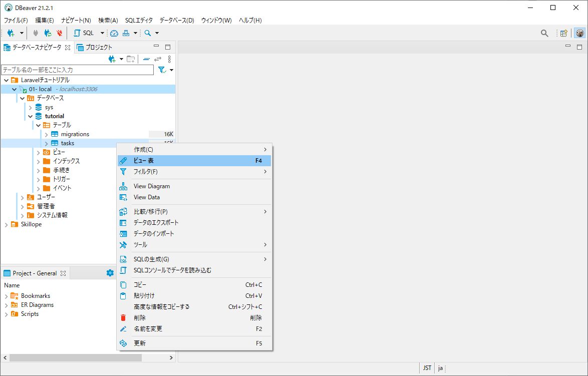Open the 作成(C) submenu in the context menu
The height and width of the screenshot is (376, 588).
(x=194, y=150)
